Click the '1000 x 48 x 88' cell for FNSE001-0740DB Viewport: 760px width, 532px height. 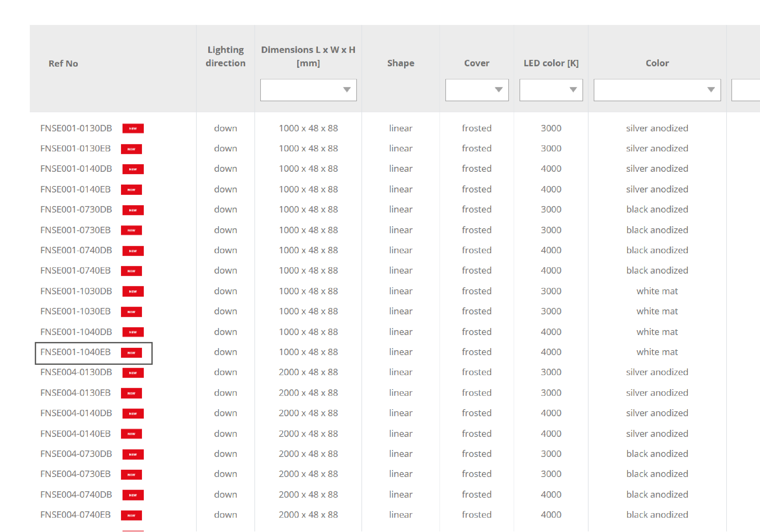(x=308, y=250)
